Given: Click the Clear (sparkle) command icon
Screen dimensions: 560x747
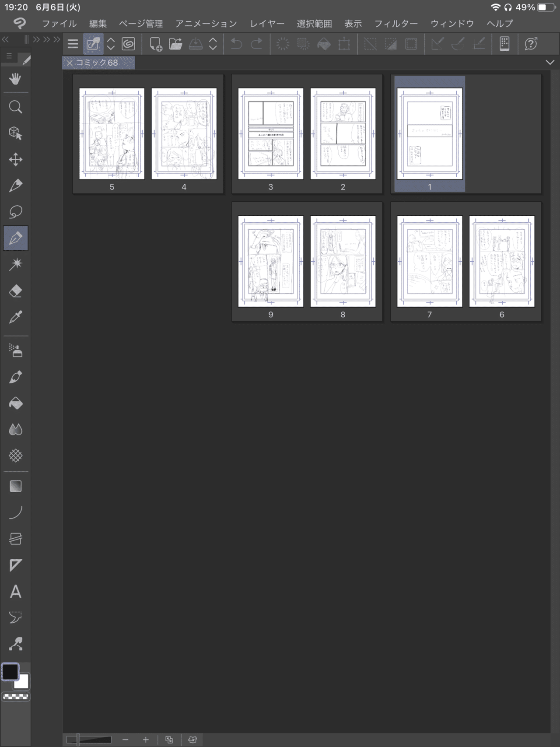Looking at the screenshot, I should point(283,44).
